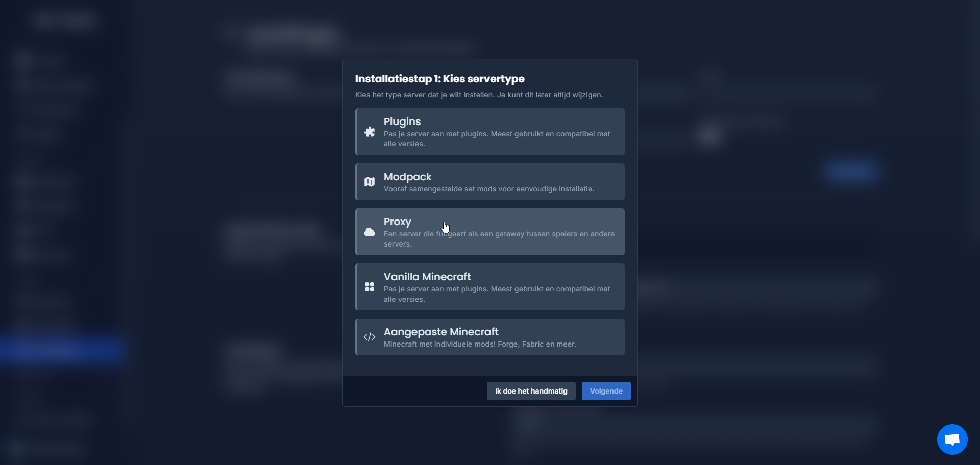The width and height of the screenshot is (980, 465).
Task: Click the 'Installatiestap 1: Kies servertype' heading
Action: tap(440, 79)
